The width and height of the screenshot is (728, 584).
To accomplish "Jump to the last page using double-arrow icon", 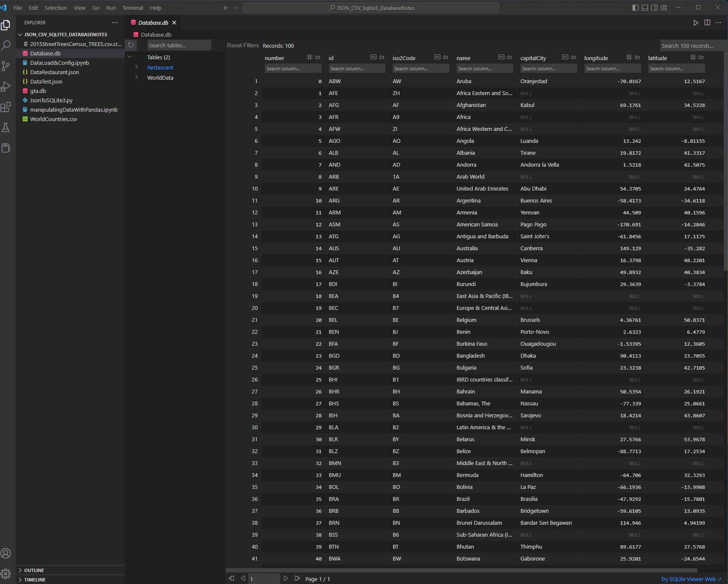I will tap(297, 578).
